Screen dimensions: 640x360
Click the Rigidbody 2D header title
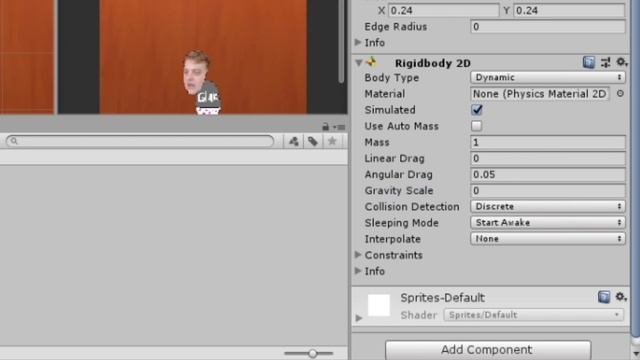(433, 63)
